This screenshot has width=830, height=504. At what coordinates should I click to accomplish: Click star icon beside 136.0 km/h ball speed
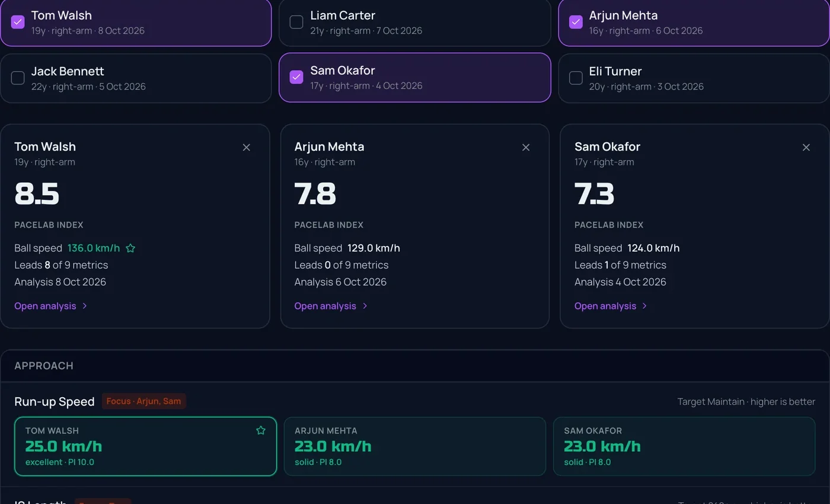[130, 248]
